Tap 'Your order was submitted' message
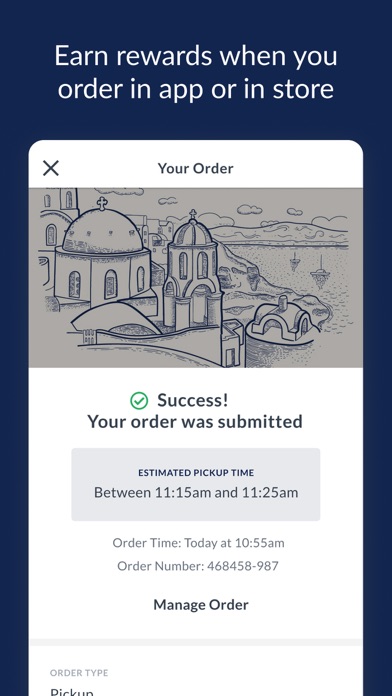This screenshot has height=696, width=392. coord(195,422)
